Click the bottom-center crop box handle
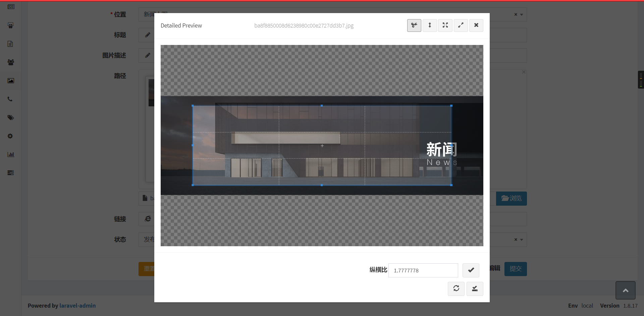Screen dimensions: 644x316 click(322, 185)
